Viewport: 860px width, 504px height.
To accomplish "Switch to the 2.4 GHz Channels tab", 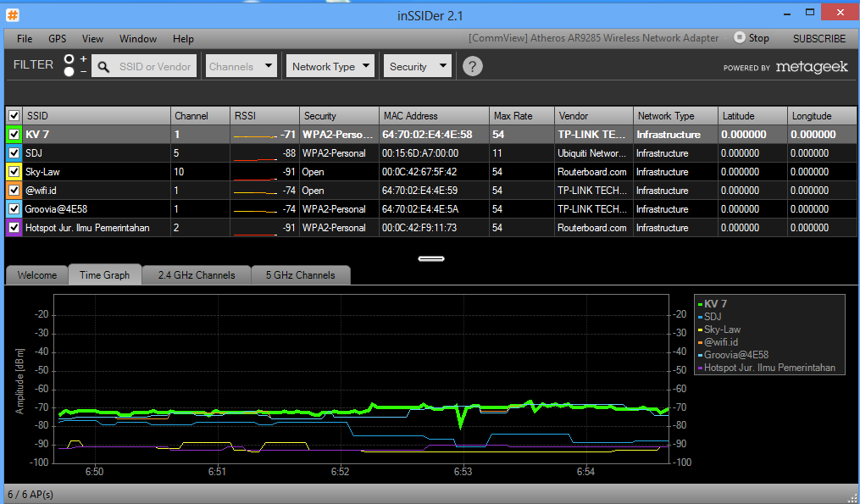I will coord(197,275).
